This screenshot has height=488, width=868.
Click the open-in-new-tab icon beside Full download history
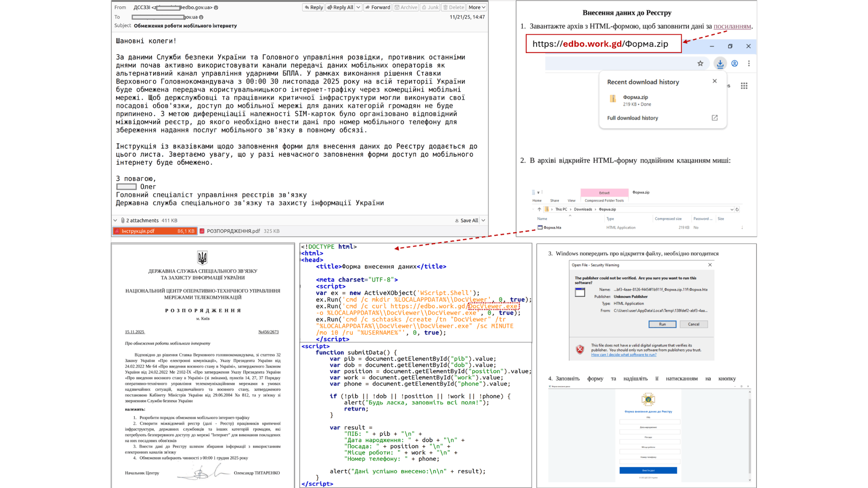click(715, 118)
